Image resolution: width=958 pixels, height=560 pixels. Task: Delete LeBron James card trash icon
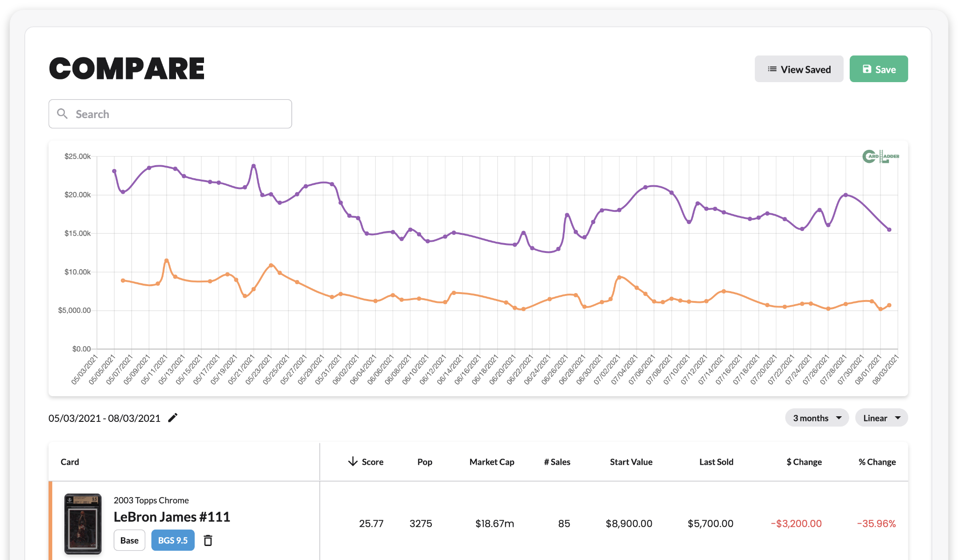click(x=208, y=540)
